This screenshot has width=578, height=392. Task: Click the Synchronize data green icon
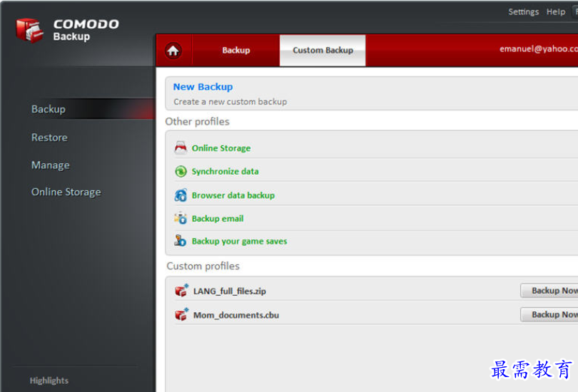[x=181, y=172]
